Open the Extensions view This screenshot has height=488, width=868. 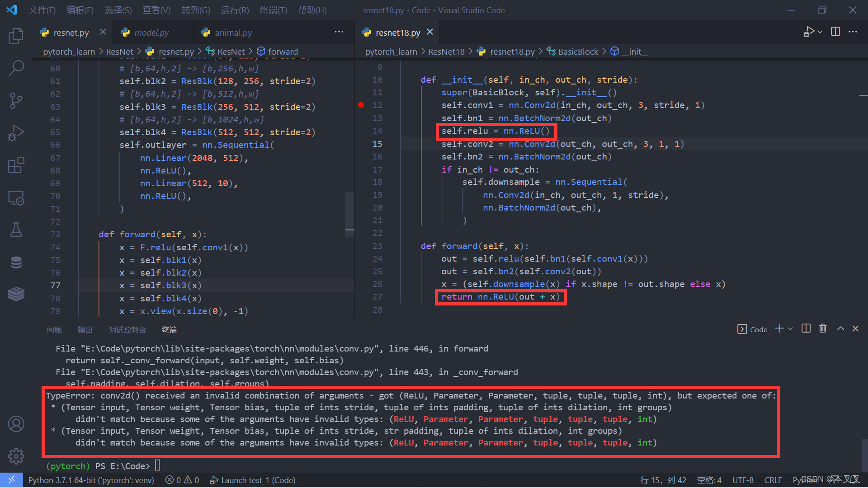[x=16, y=165]
